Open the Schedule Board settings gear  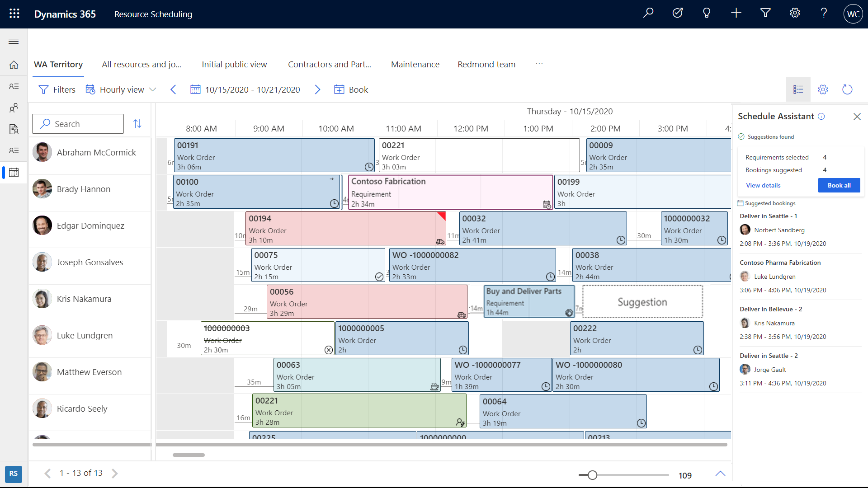point(823,89)
